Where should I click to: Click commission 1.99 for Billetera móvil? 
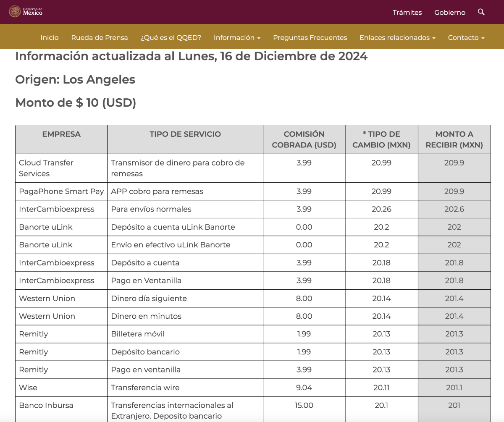(304, 334)
